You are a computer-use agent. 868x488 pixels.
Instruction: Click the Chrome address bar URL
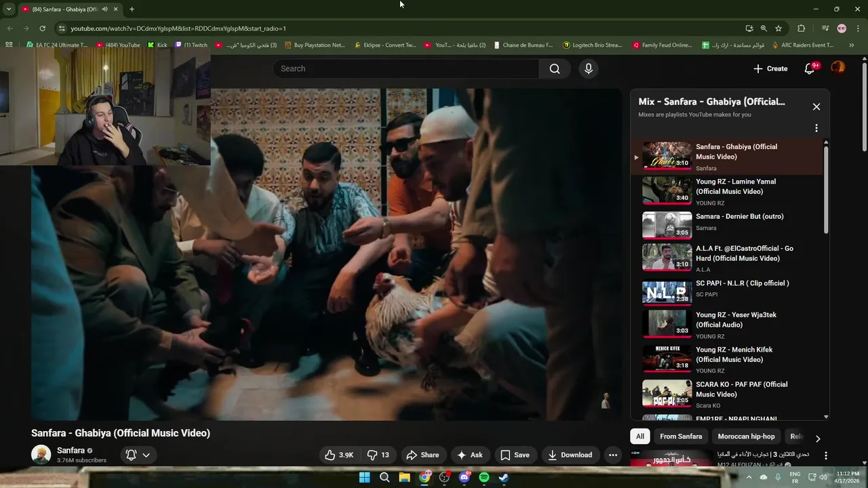pos(178,28)
